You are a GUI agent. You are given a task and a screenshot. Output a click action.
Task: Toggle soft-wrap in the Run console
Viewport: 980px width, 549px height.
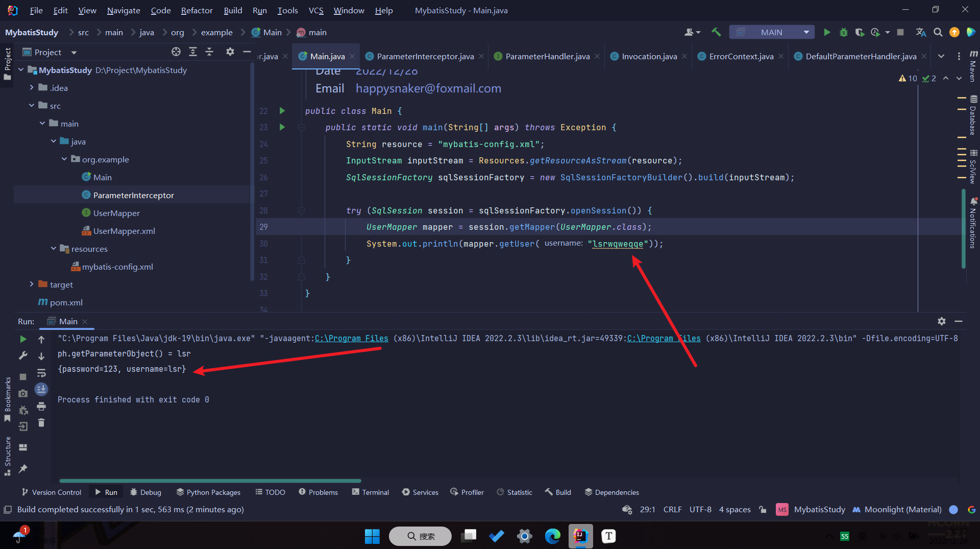[41, 373]
